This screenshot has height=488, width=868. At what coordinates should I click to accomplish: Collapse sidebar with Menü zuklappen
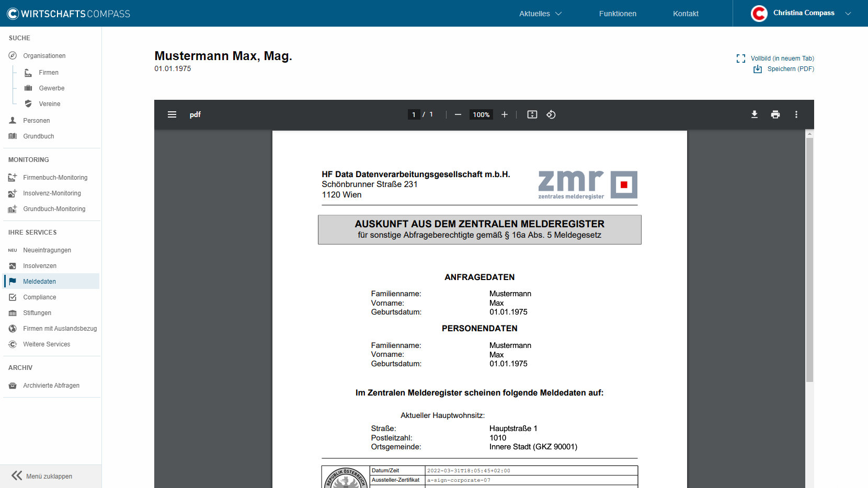42,476
